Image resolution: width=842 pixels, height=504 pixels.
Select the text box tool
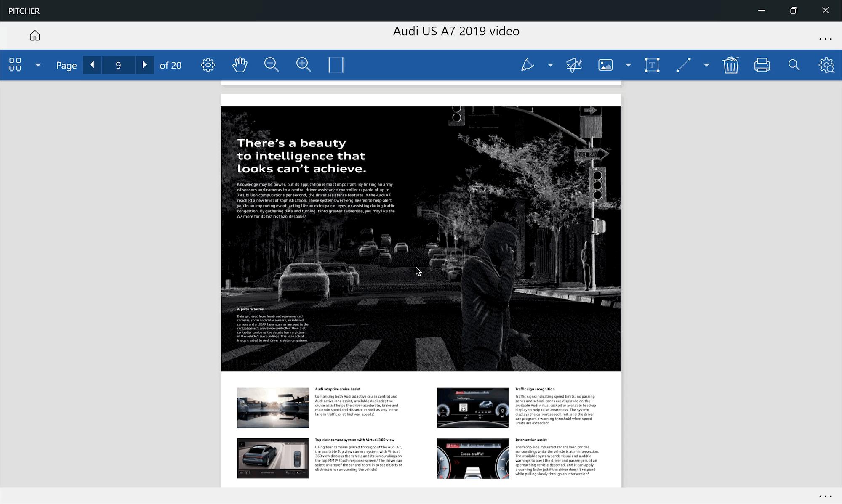point(652,65)
